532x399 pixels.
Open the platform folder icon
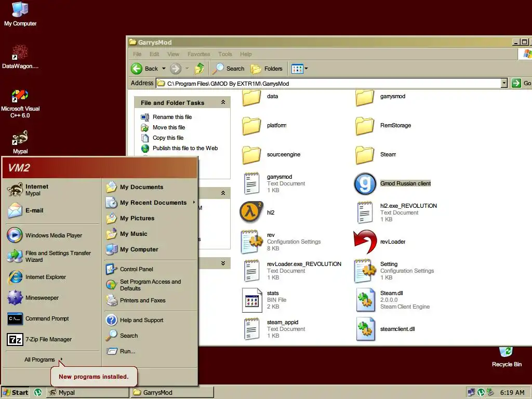(251, 126)
